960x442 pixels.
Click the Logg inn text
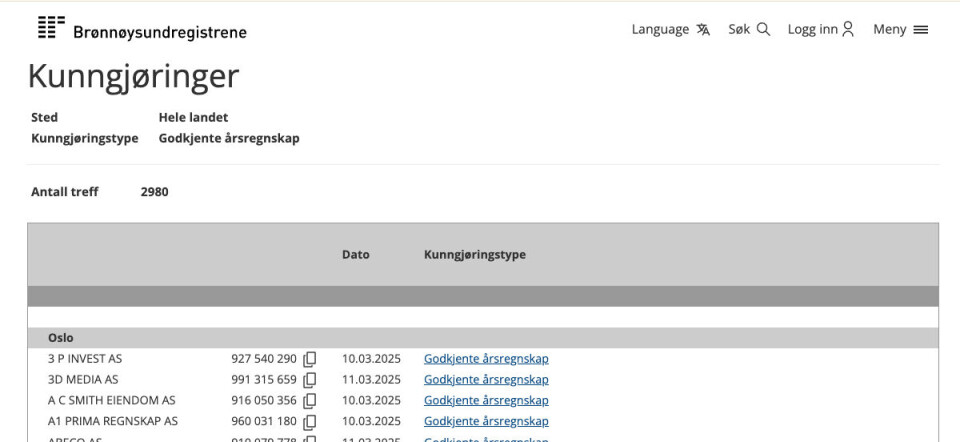click(x=812, y=30)
